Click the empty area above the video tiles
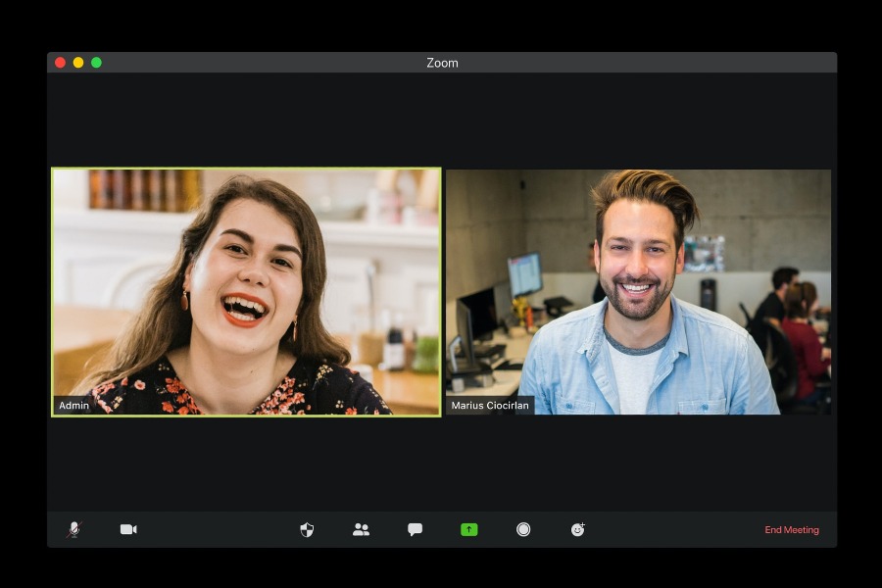Screen dimensions: 882x588 pos(441,118)
